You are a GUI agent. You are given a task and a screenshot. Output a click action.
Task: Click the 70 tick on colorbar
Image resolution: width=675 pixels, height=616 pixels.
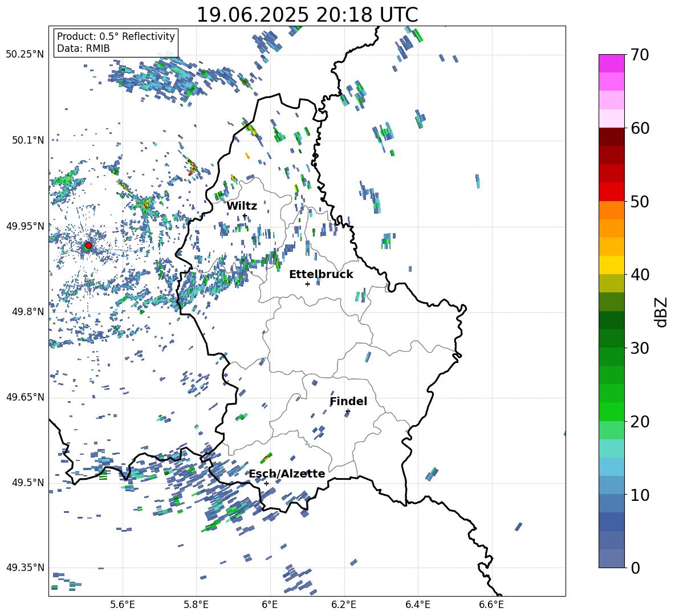(640, 55)
